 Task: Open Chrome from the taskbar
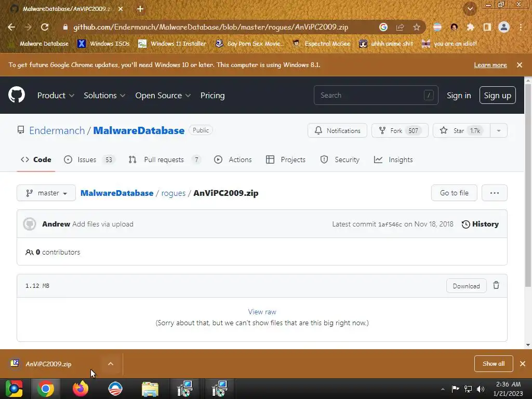[46, 389]
